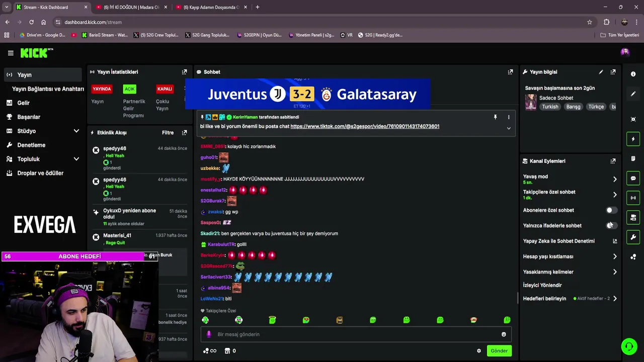Click the wrench icon in right sidebar
644x362 pixels.
click(633, 237)
